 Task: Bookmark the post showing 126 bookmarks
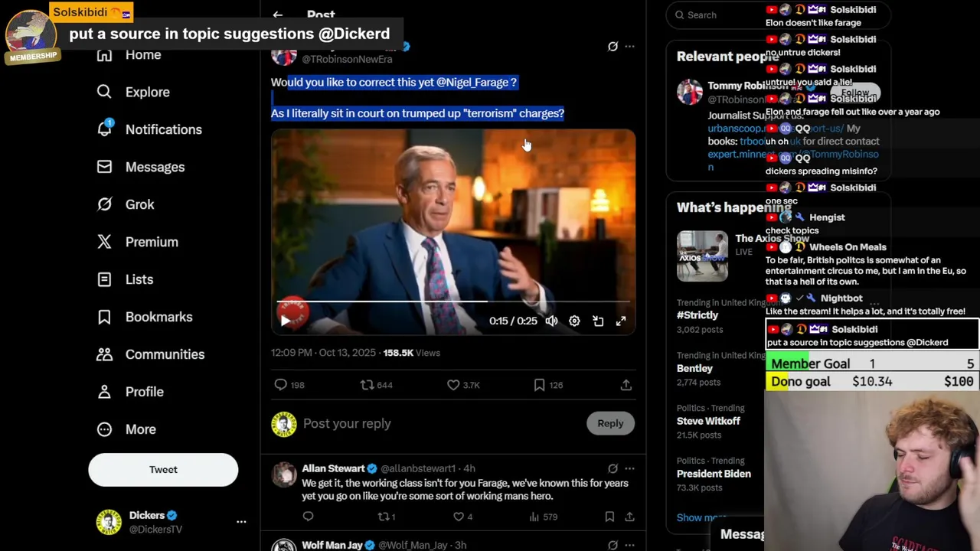point(539,385)
